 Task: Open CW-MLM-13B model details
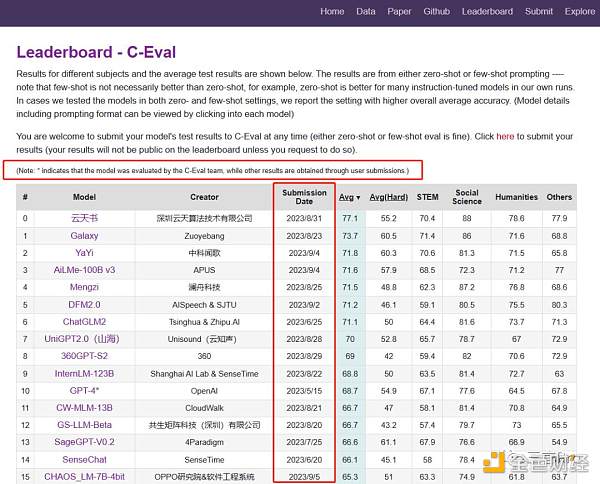point(84,408)
